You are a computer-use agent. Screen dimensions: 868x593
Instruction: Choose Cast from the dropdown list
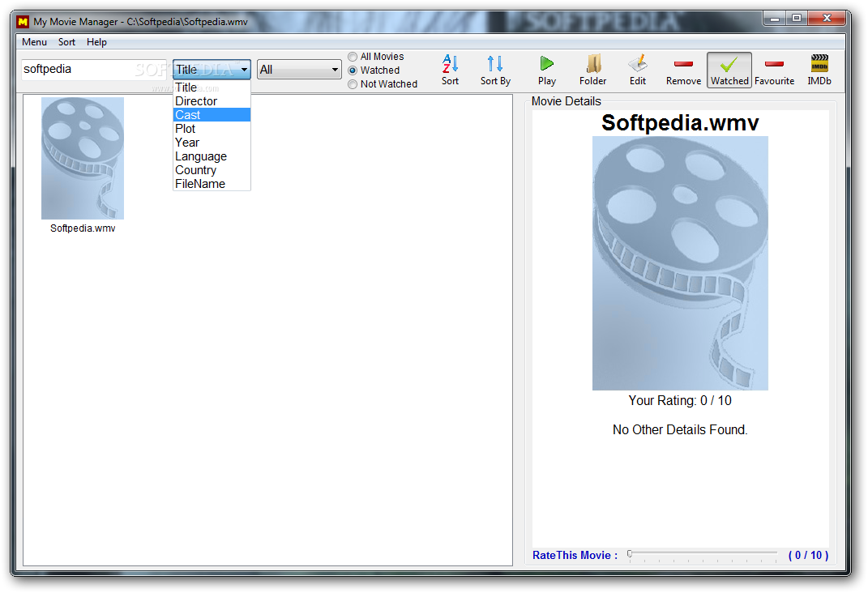point(212,115)
